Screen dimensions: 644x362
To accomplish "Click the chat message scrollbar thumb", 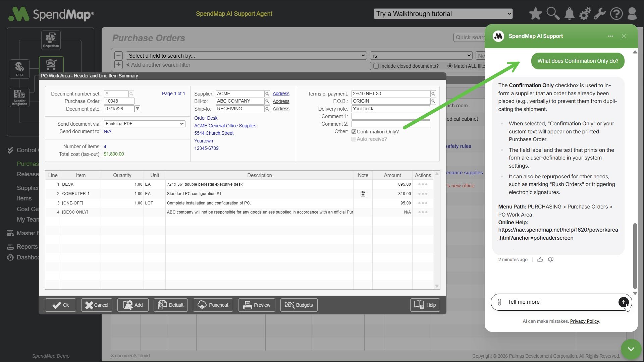I will click(x=635, y=256).
